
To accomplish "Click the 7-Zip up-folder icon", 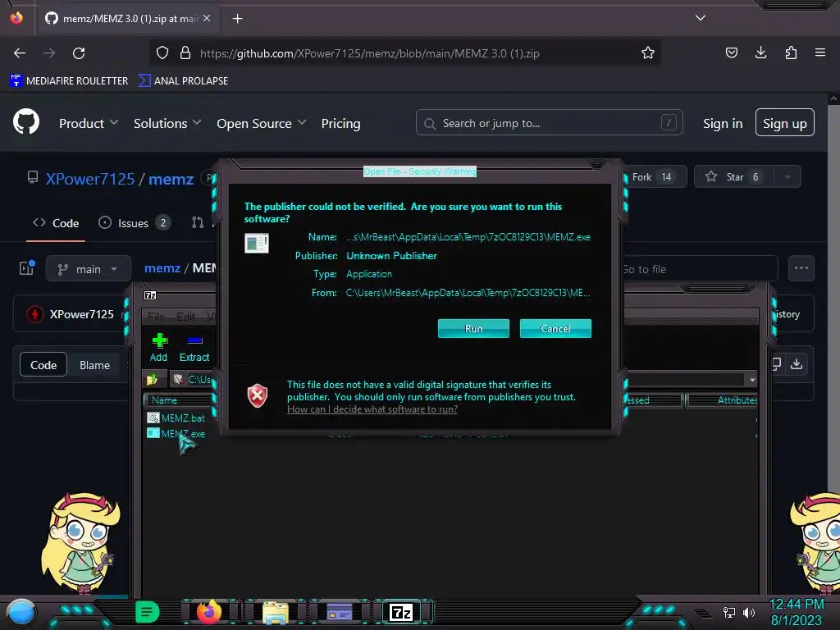I will coord(152,380).
